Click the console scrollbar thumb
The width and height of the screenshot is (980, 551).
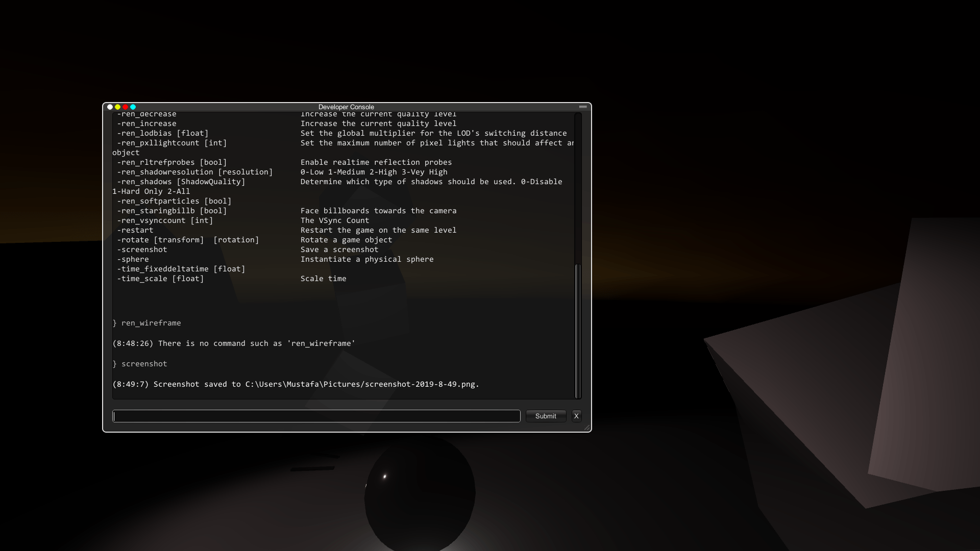point(578,332)
